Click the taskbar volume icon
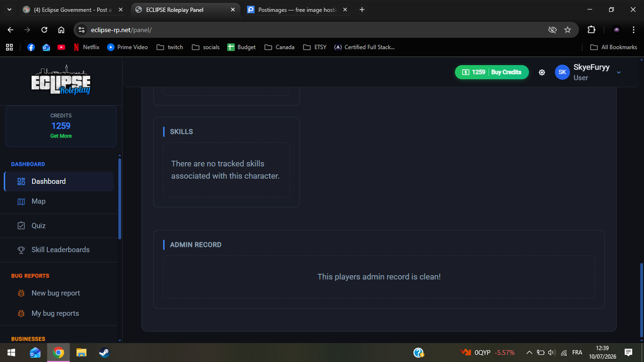 tap(552, 352)
